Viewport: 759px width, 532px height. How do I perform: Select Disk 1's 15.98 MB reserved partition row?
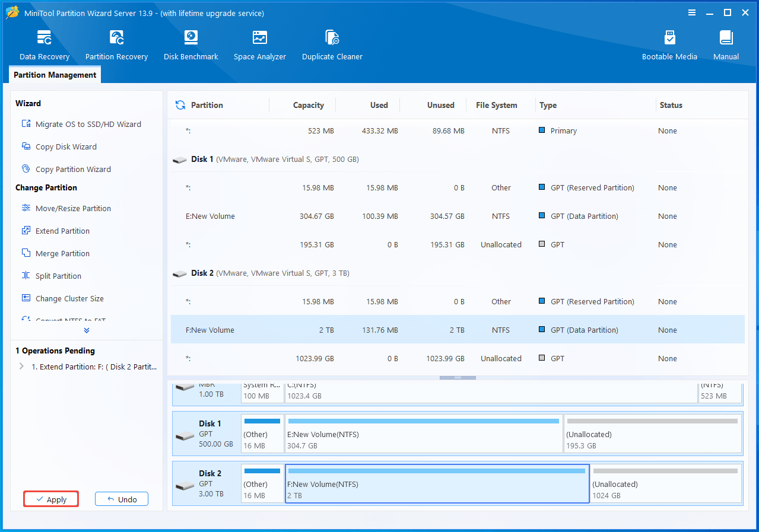pyautogui.click(x=458, y=188)
